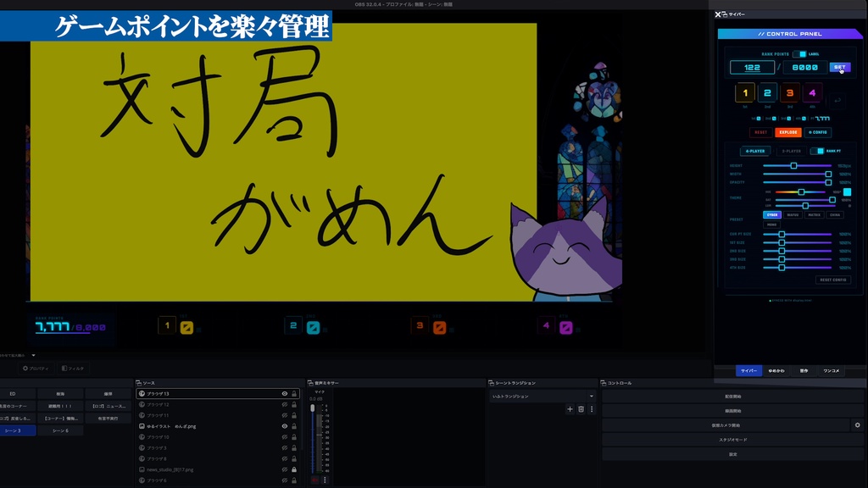The width and height of the screenshot is (868, 488).
Task: Mute the マイク in the audio mixer
Action: pos(314,480)
